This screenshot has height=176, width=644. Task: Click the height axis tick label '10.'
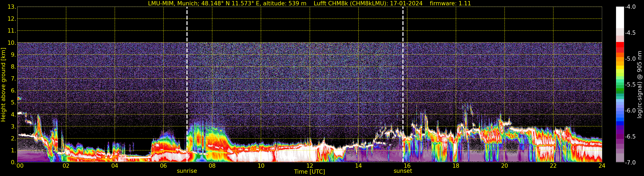(x=12, y=43)
